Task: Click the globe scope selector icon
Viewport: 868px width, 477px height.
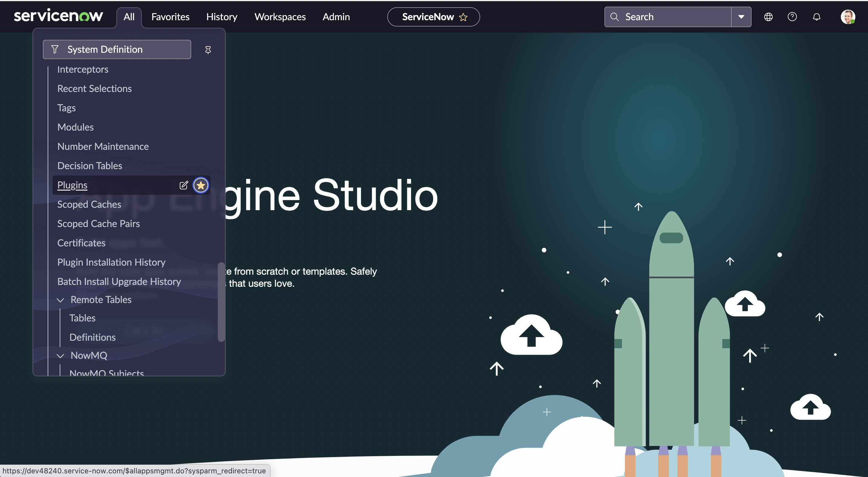Action: click(x=768, y=17)
